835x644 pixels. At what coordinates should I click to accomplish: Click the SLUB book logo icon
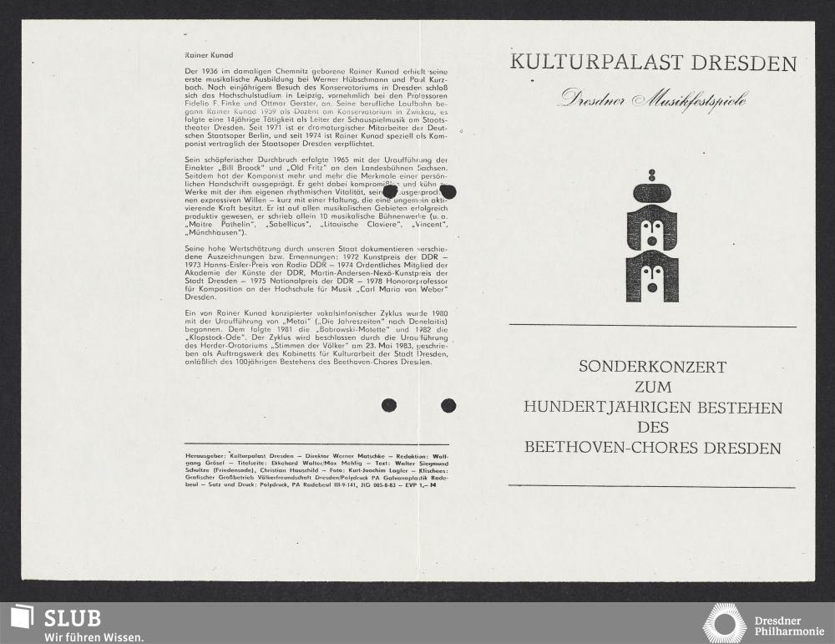(23, 618)
